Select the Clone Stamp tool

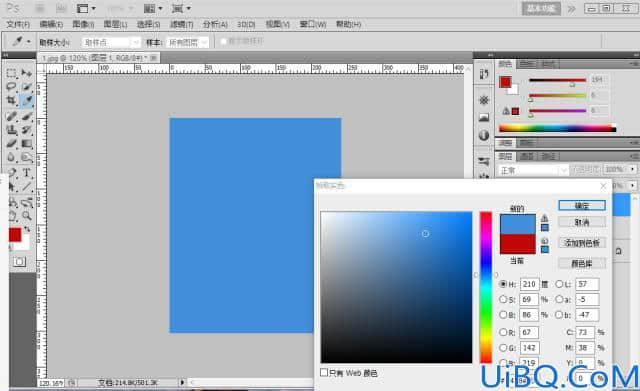11,130
